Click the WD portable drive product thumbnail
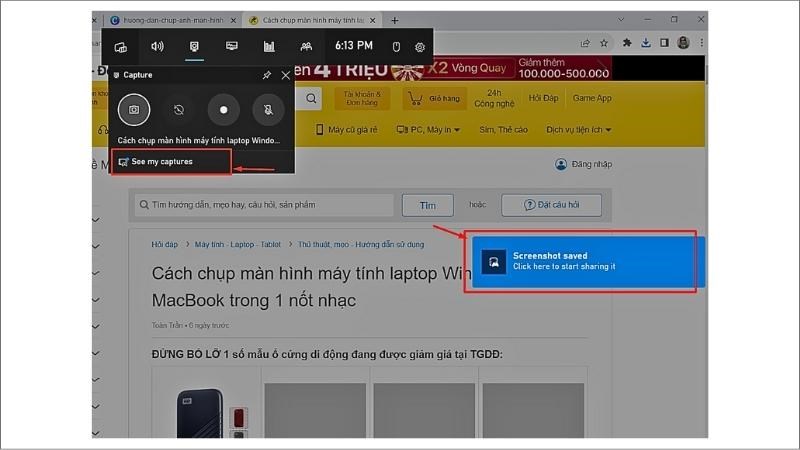Screen dimensions: 800x450 201,413
